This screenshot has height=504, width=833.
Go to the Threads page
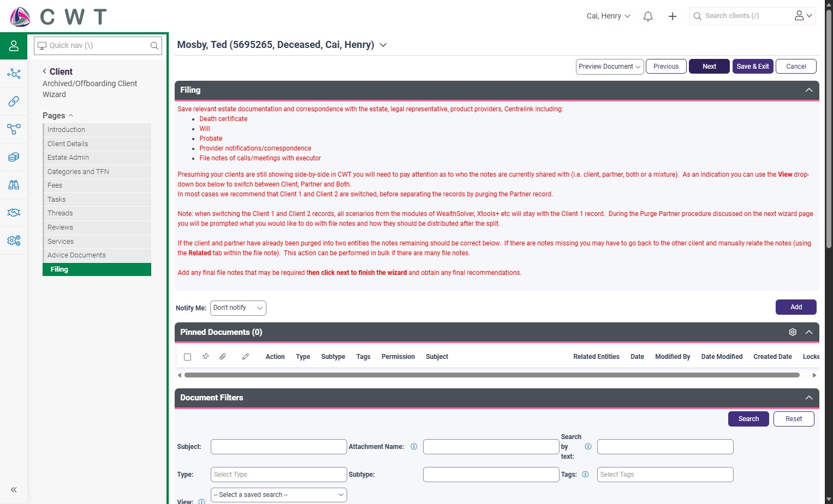[x=97, y=213]
